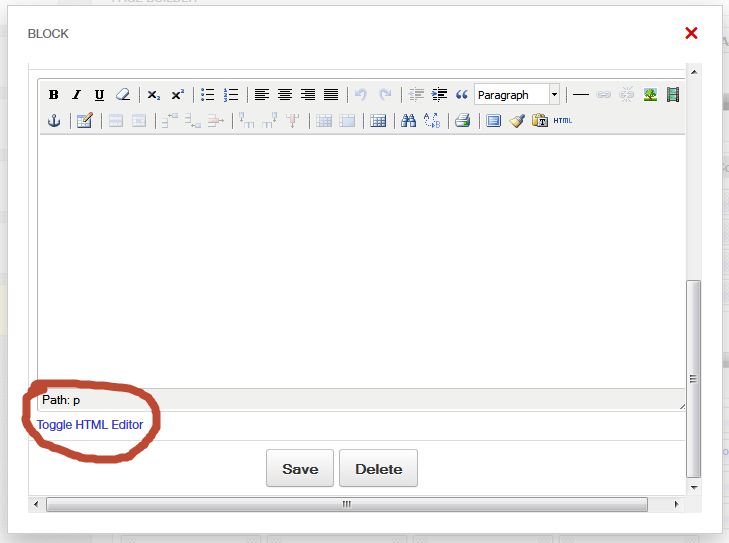Click the Save button

[300, 468]
